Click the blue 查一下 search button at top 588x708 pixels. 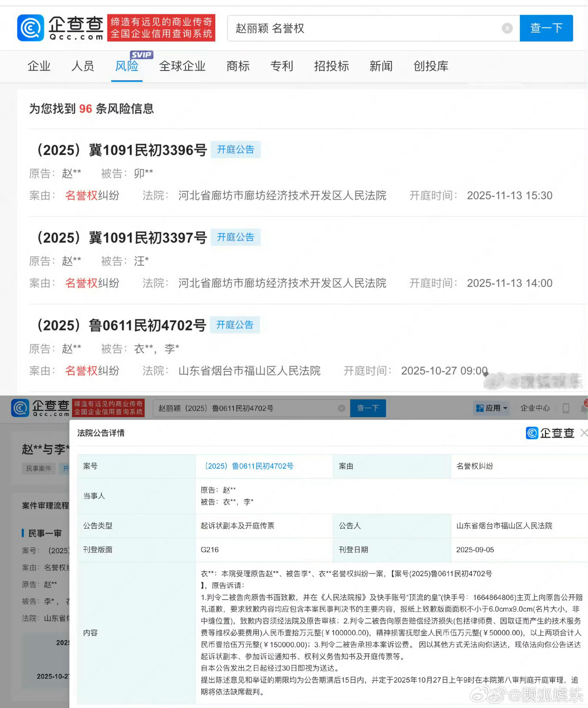(546, 28)
